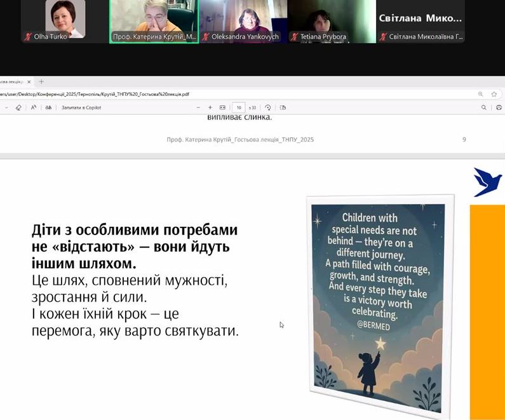Click the muted mic icon beside Olha Turko

click(28, 37)
